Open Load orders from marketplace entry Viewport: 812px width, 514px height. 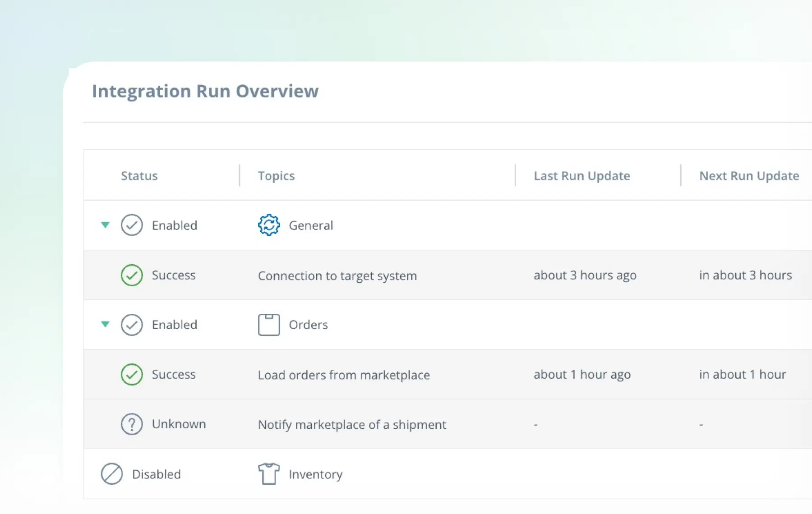[x=344, y=375]
